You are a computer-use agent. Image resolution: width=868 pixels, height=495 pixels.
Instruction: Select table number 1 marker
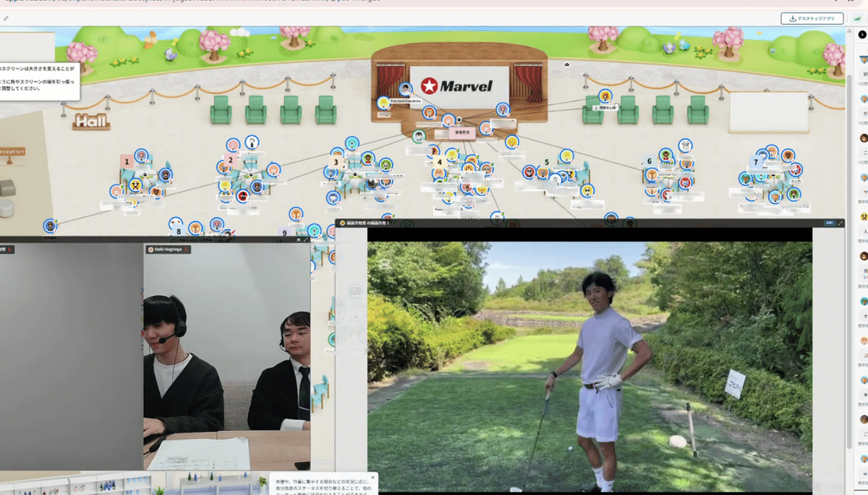point(127,162)
